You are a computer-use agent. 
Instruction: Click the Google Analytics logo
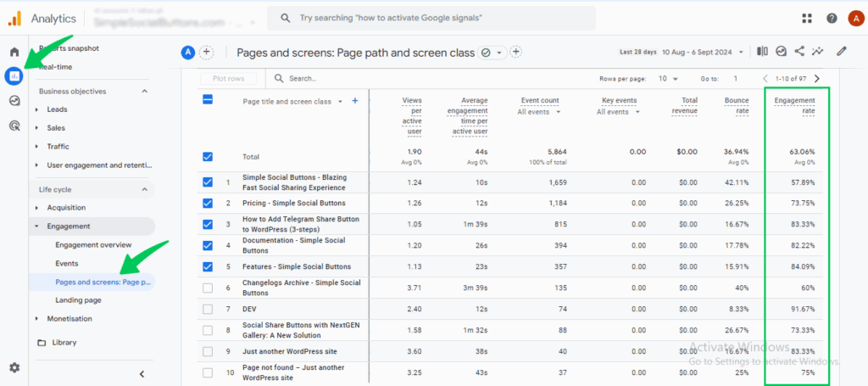point(14,19)
